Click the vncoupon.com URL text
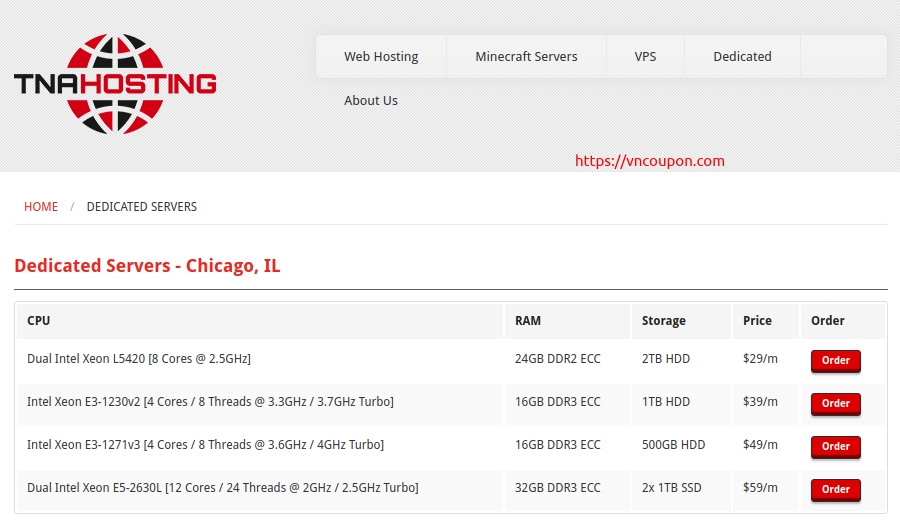This screenshot has height=525, width=900. coord(650,161)
